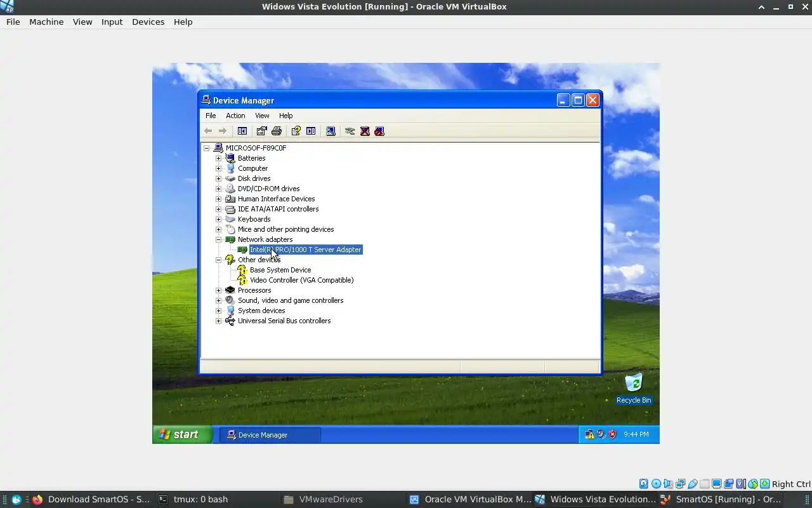Screen dimensions: 812x508
Task: Expand the Batteries category
Action: (218, 158)
